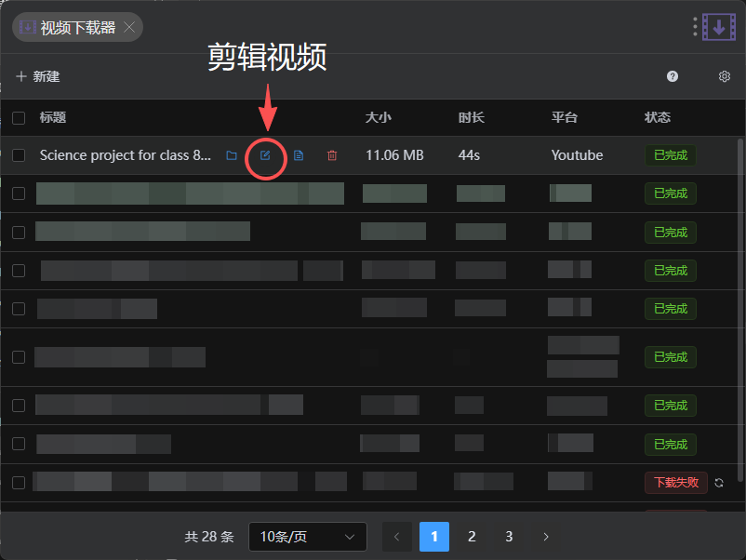Expand the 10条/页 page size dropdown
The height and width of the screenshot is (560, 746).
(307, 537)
